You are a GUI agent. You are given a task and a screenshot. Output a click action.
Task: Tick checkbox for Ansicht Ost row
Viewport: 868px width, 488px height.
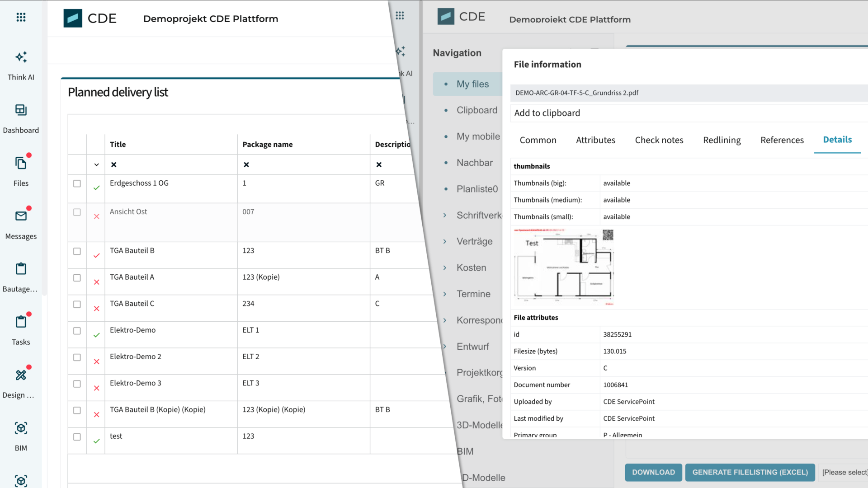[x=77, y=212]
